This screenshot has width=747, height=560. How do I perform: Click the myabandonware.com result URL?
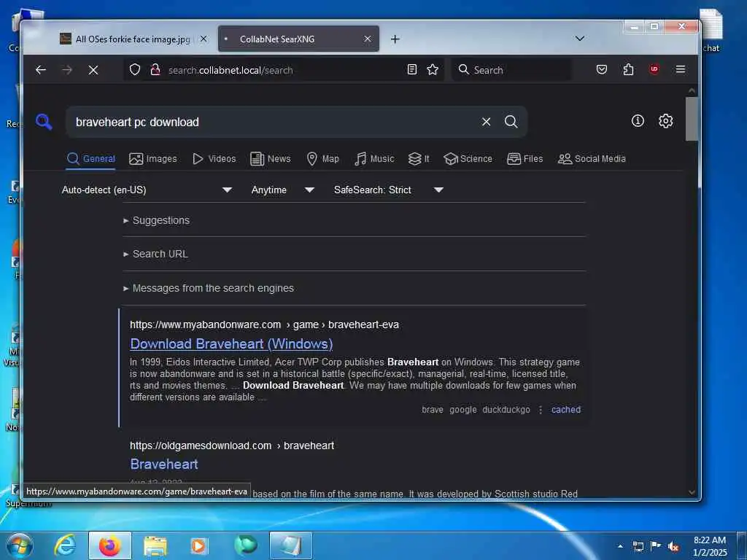point(264,324)
